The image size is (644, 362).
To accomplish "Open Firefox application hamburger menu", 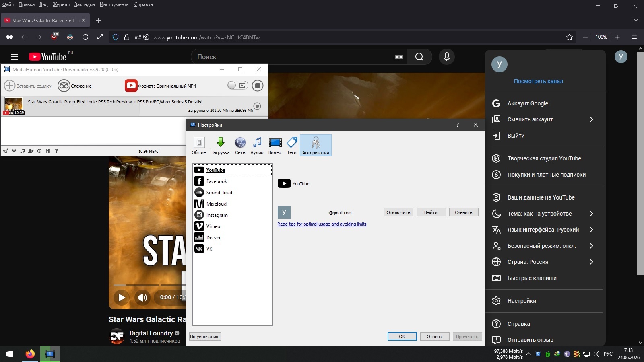I will tap(634, 37).
